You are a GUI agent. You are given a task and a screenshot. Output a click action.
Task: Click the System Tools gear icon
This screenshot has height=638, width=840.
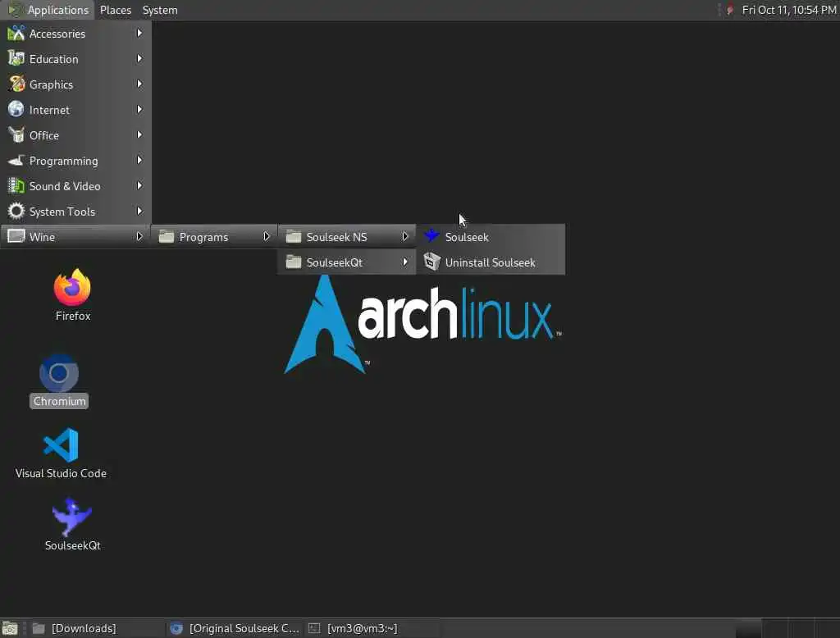pos(16,211)
